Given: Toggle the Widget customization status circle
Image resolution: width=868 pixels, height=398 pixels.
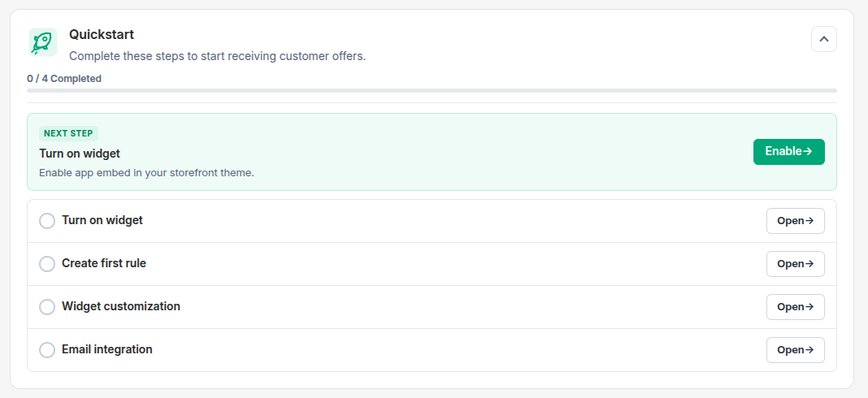Looking at the screenshot, I should tap(47, 307).
